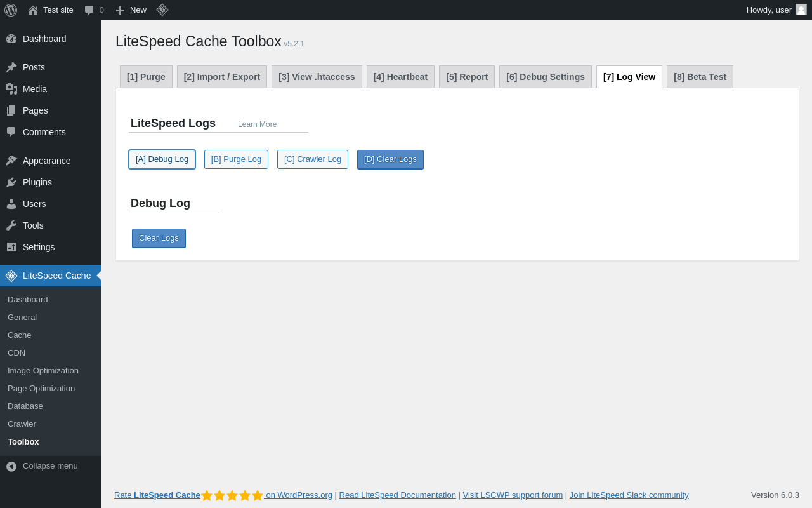Click the Settings sliders icon
812x508 pixels.
11,247
